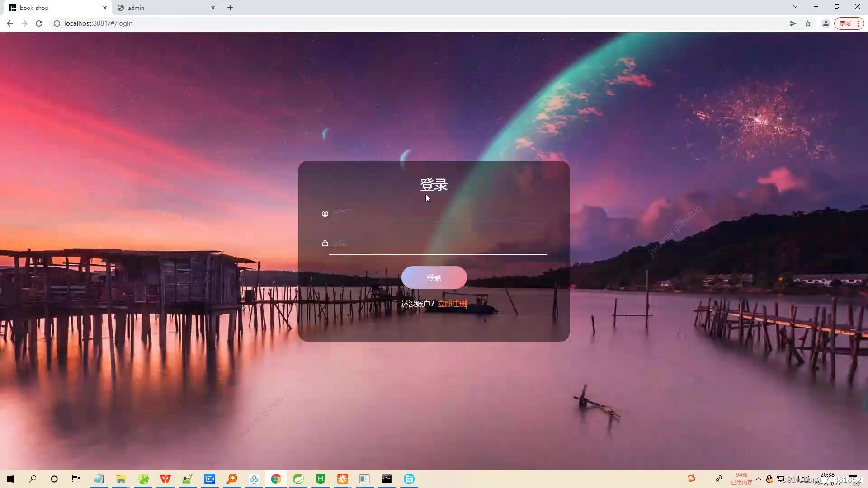Screen dimensions: 868x488
Task: Open the 立即注册 register link
Action: [452, 304]
